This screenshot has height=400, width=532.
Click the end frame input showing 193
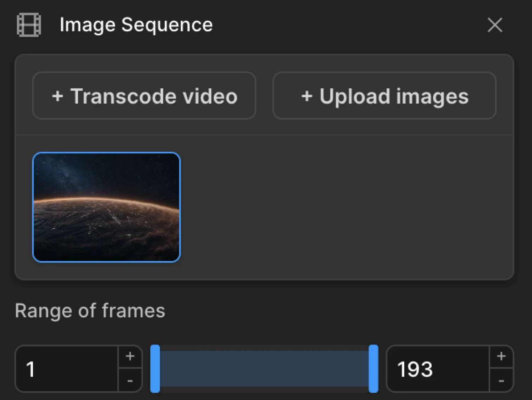click(436, 369)
